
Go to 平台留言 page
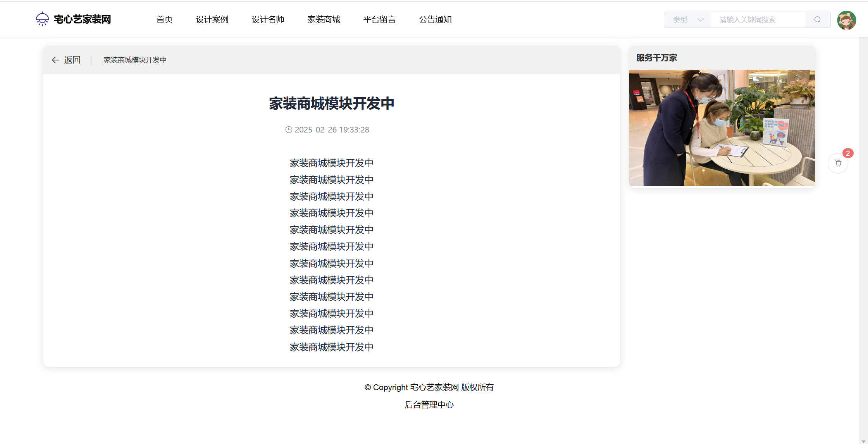point(379,19)
